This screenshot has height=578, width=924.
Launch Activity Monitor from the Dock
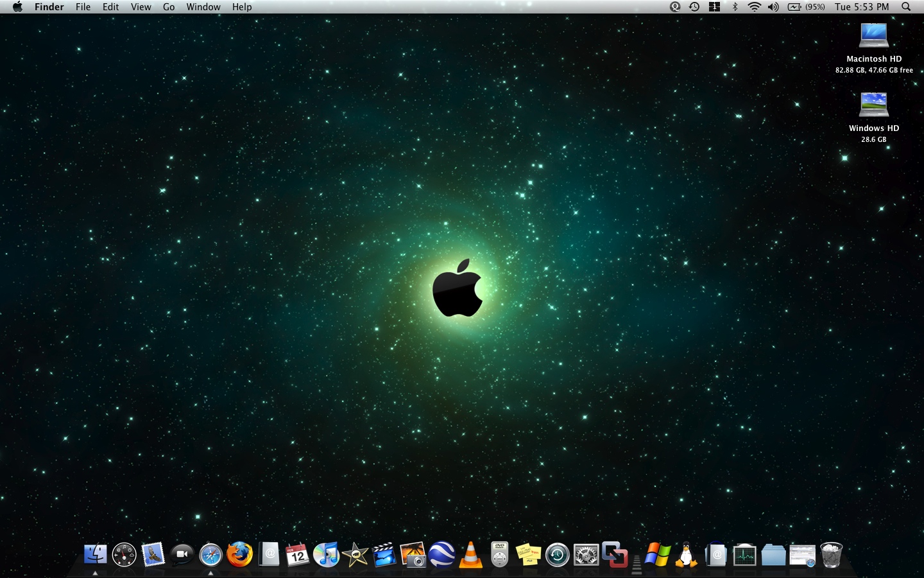click(x=744, y=555)
